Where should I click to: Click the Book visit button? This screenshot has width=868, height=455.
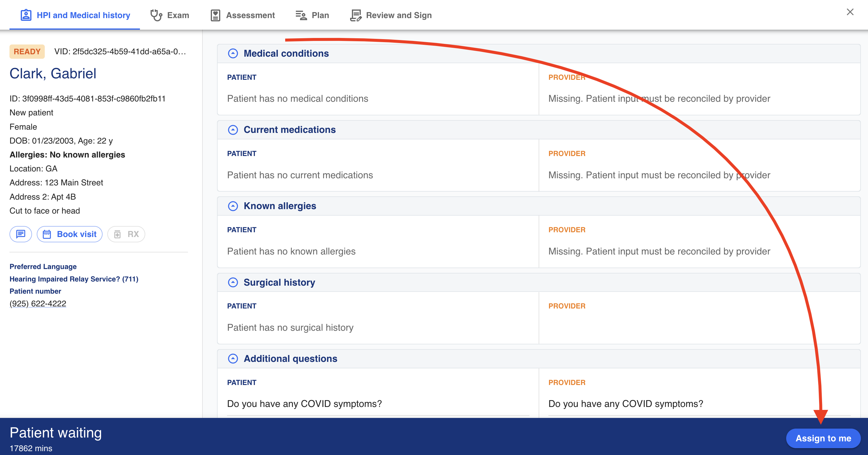tap(69, 234)
